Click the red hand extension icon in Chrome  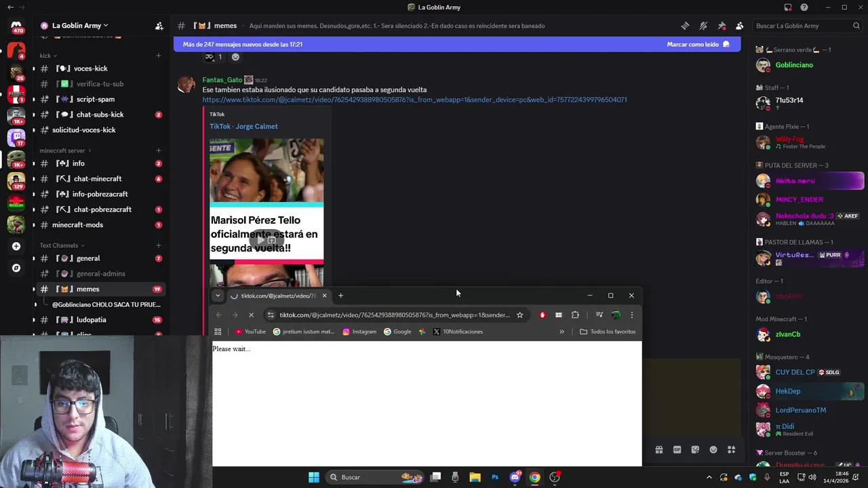click(542, 314)
